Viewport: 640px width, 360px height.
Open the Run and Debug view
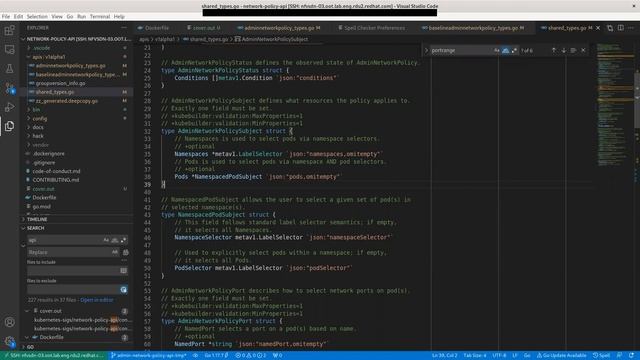tap(9, 107)
